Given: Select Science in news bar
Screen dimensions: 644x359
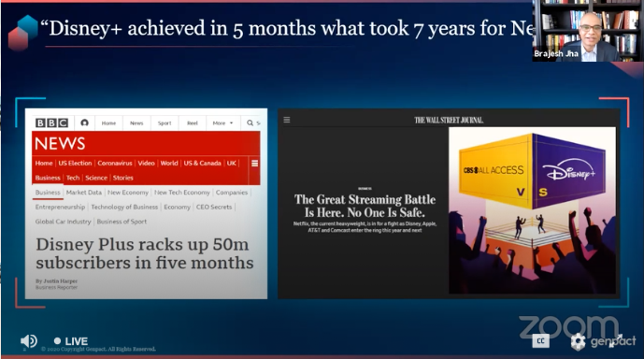Looking at the screenshot, I should 96,178.
